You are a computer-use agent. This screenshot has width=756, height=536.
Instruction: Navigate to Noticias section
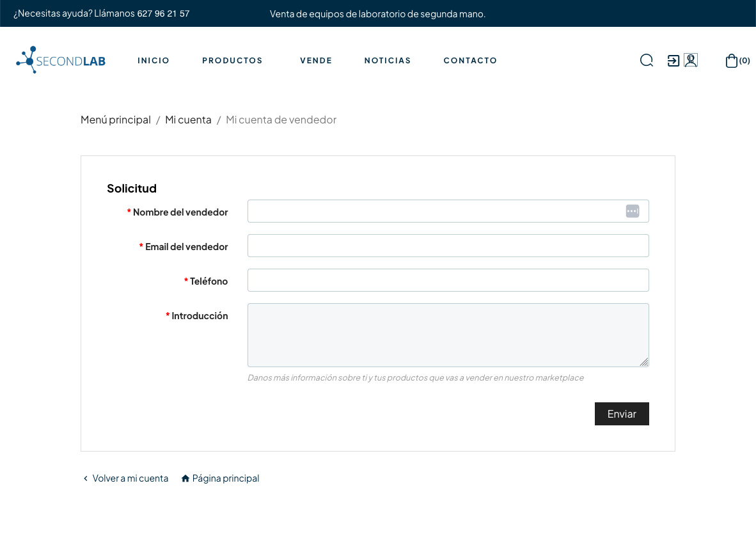point(388,61)
